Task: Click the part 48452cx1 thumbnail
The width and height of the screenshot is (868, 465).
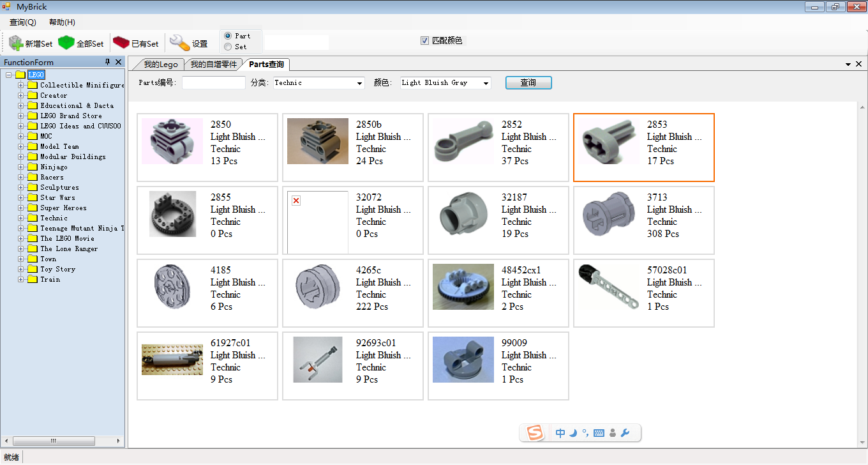Action: (x=463, y=287)
